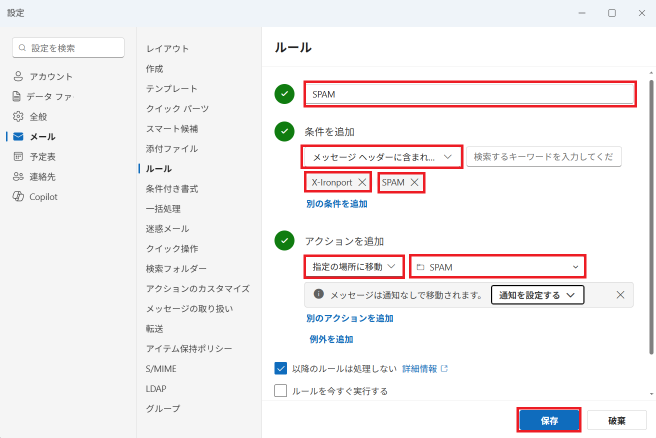Click the Account person icon in sidebar
Viewport: 656px width, 438px height.
18,76
